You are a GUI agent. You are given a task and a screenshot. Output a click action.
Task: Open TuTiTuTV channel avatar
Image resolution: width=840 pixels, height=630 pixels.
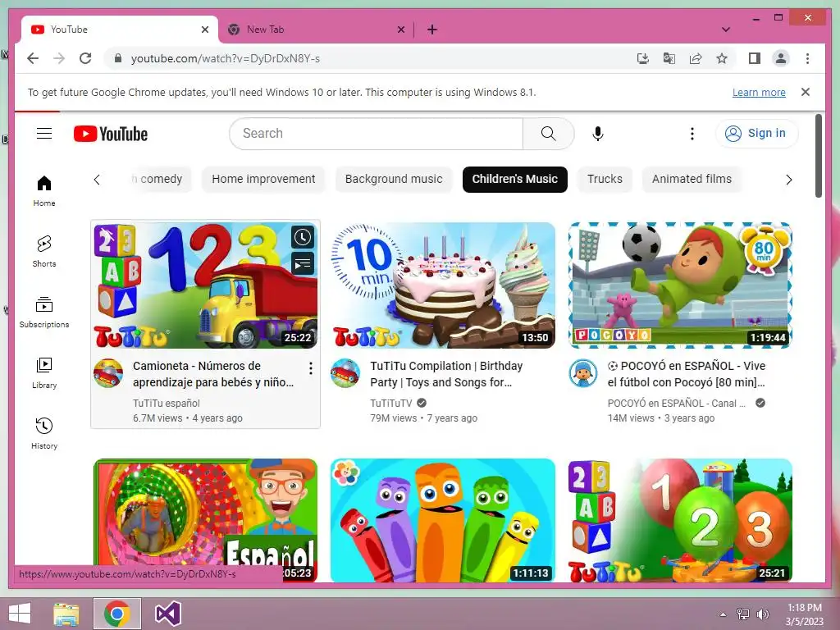(x=345, y=373)
